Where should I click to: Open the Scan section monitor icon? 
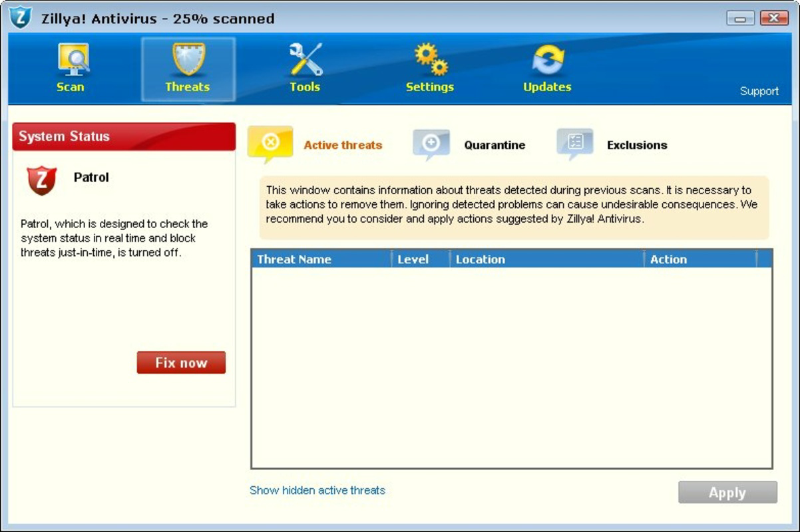coord(73,60)
